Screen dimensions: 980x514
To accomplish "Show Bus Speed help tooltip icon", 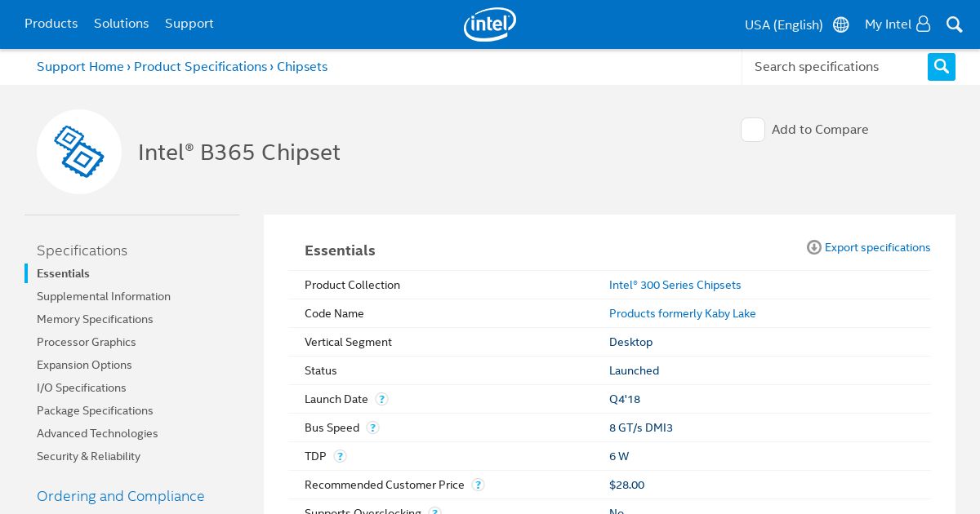I will pyautogui.click(x=373, y=428).
